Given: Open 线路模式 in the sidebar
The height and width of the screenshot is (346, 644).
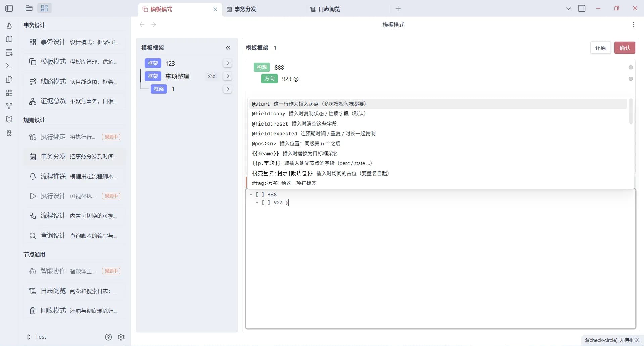Looking at the screenshot, I should click(x=75, y=82).
